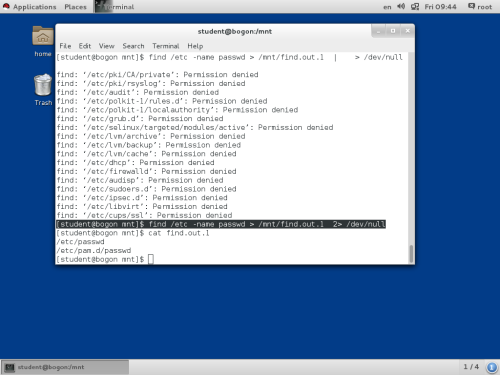Open the Terminal menu in the menu bar
The height and width of the screenshot is (375, 500).
(x=166, y=46)
